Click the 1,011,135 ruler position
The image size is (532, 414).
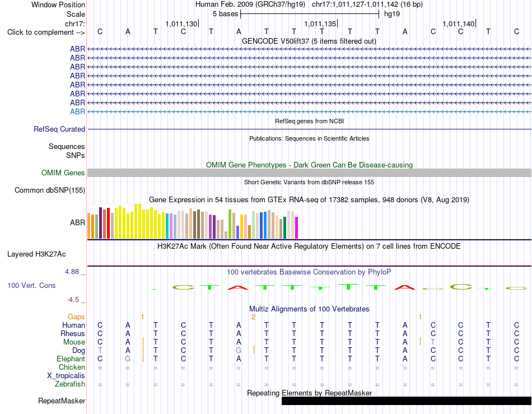coord(320,24)
